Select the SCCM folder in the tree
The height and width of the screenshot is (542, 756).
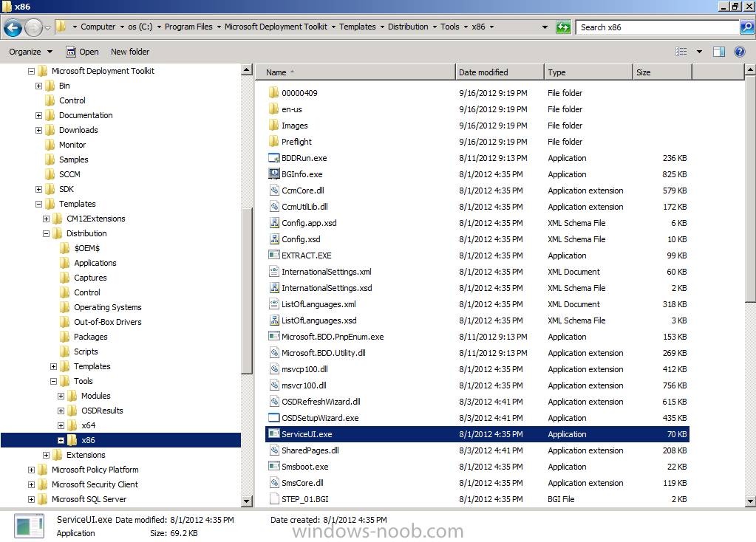pyautogui.click(x=69, y=174)
